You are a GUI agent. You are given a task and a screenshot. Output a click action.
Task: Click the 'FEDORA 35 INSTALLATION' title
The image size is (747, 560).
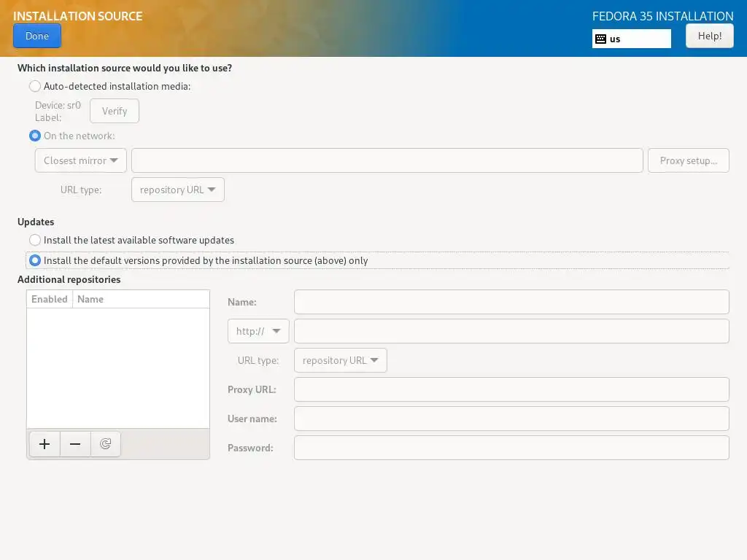click(x=662, y=16)
